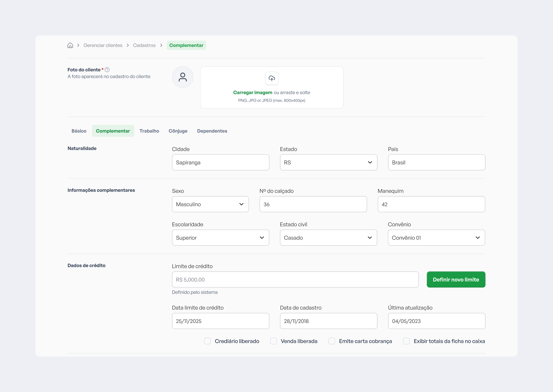This screenshot has height=392, width=553.
Task: Click the 'Naturalidade' section heading
Action: point(82,148)
